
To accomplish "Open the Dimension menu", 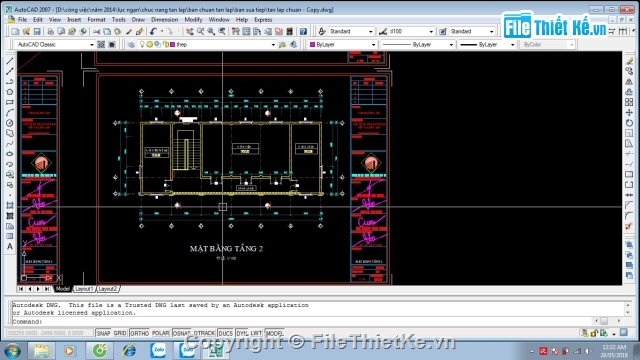I will point(164,20).
